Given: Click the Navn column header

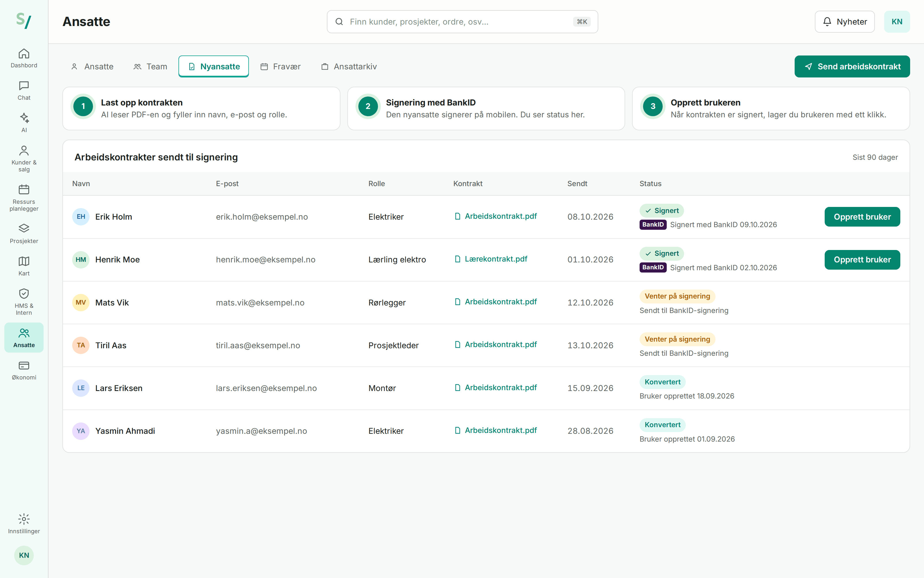Looking at the screenshot, I should (x=81, y=184).
